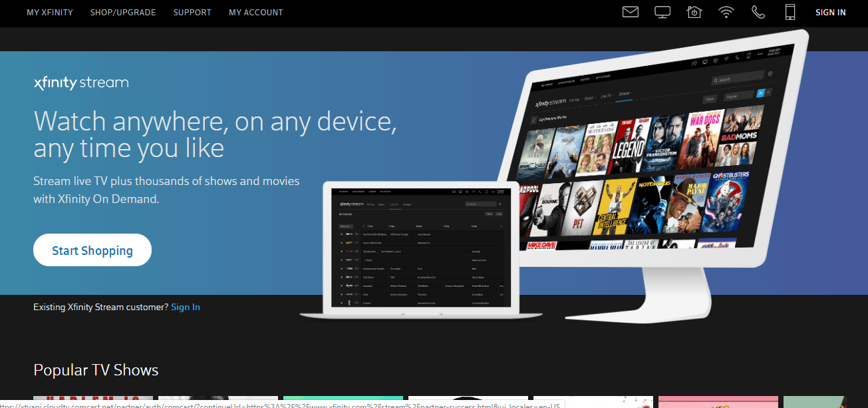Viewport: 868px width, 408px height.
Task: Open the mobile phone icon
Action: [790, 12]
